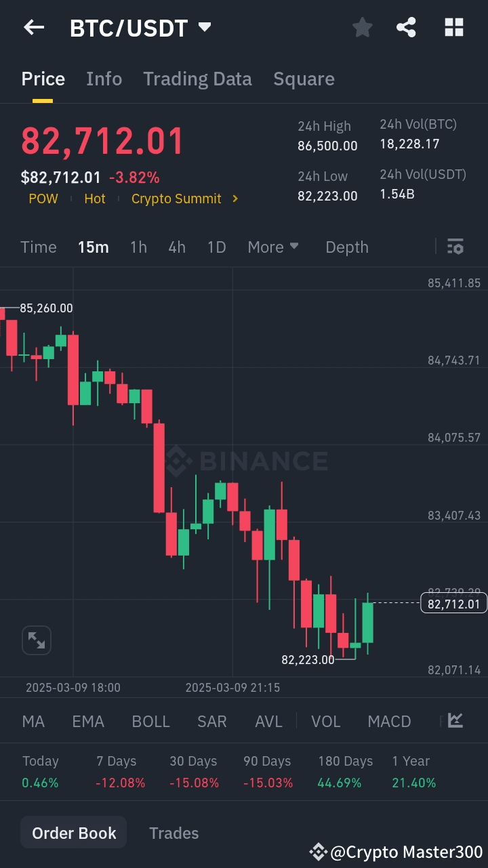Screen dimensions: 488x868
Task: Tap the 24h Vol(USDT) value 1.54B
Action: (x=397, y=194)
